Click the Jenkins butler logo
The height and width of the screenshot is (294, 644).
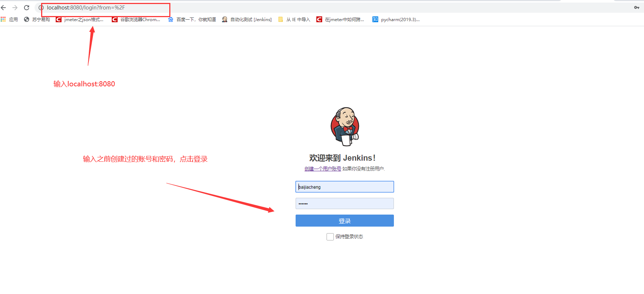click(345, 127)
